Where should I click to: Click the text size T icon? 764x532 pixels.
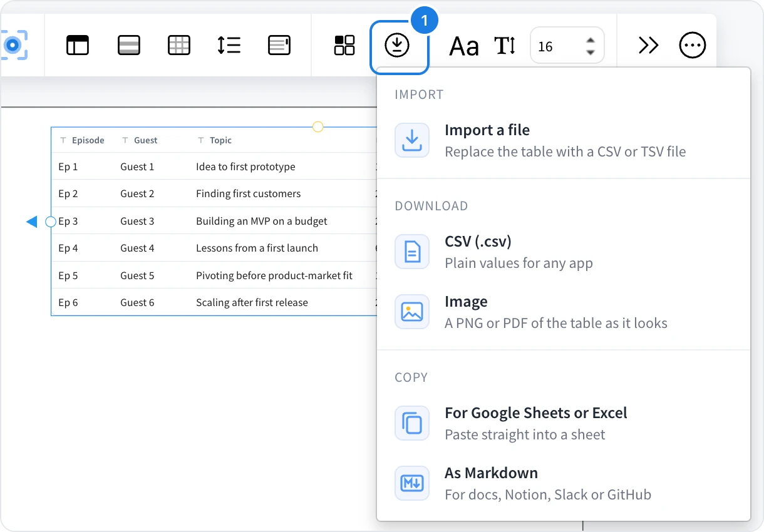click(x=505, y=45)
